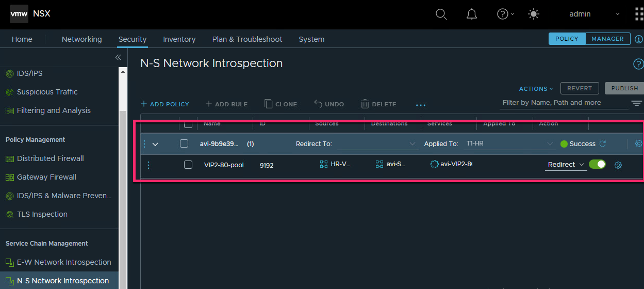
Task: Click the VIP2-80-pool rule name
Action: [224, 165]
